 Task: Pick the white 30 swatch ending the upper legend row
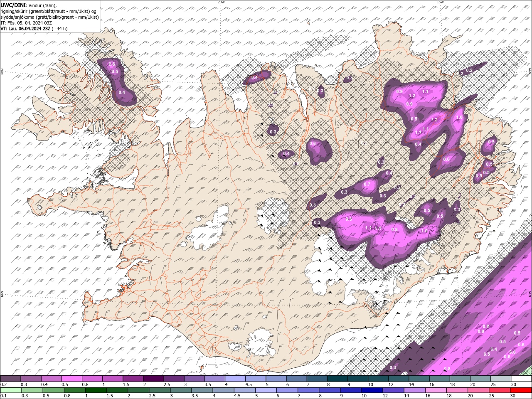pyautogui.click(x=521, y=379)
